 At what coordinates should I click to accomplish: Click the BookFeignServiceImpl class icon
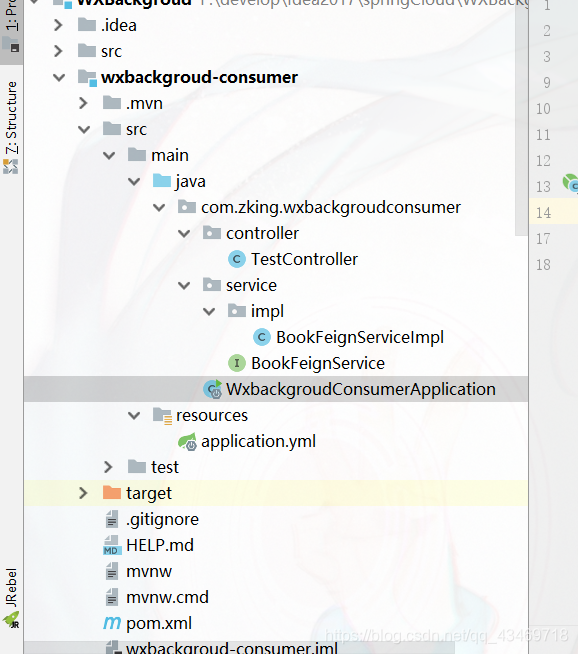click(x=261, y=337)
